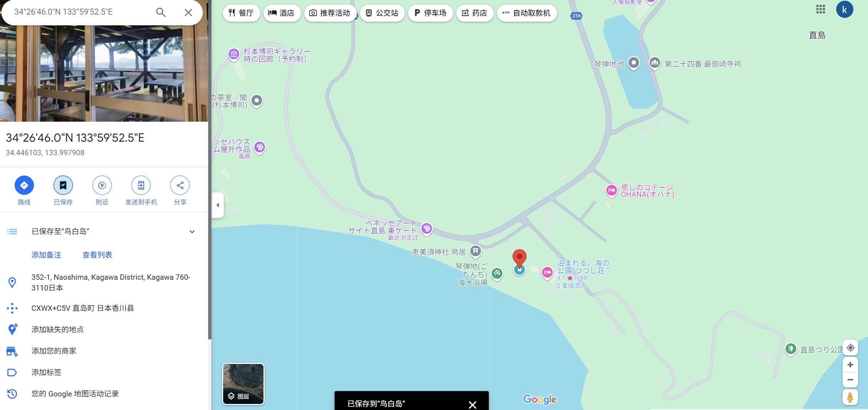This screenshot has height=410, width=868.
Task: Filter map by 餐厅 restaurants chip
Action: click(241, 13)
